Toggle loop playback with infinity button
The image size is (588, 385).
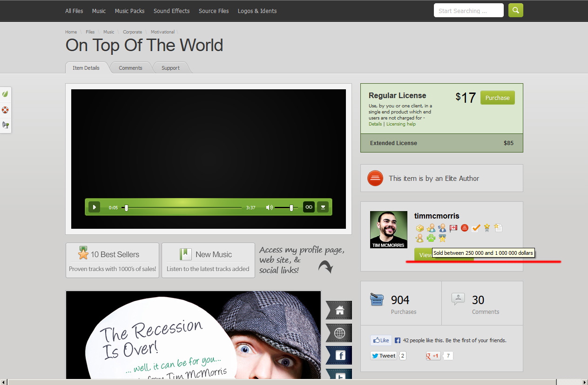309,207
